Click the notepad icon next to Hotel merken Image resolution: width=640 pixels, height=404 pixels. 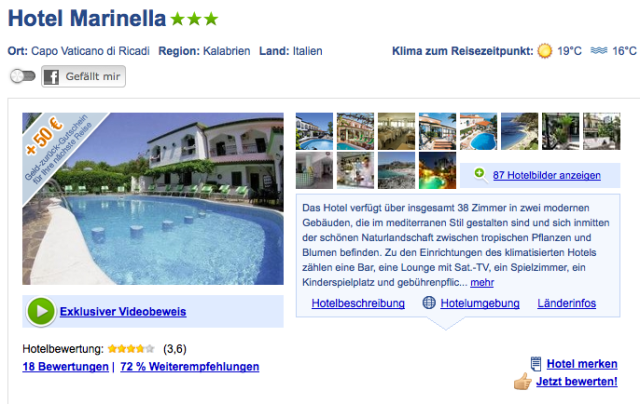[x=536, y=364]
